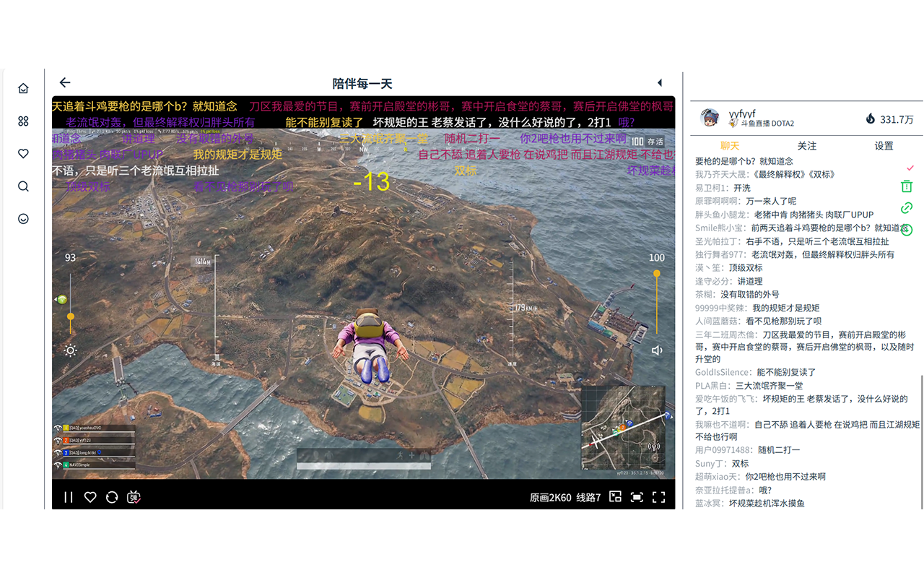This screenshot has width=924, height=578.
Task: Click chat message 随机二打一
Action: click(779, 450)
